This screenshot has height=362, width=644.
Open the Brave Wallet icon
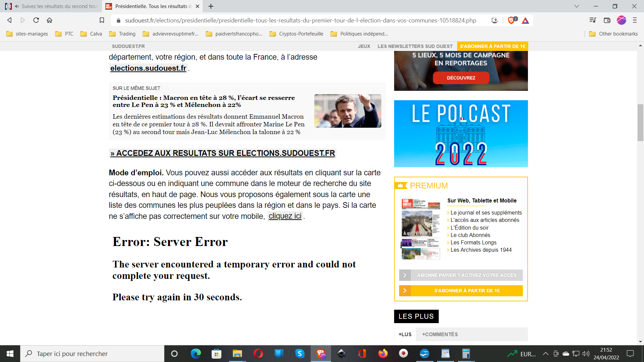coord(607,20)
